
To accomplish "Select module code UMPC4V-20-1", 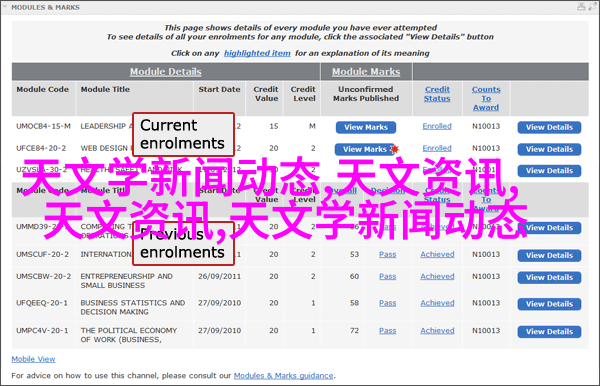I will [x=42, y=331].
